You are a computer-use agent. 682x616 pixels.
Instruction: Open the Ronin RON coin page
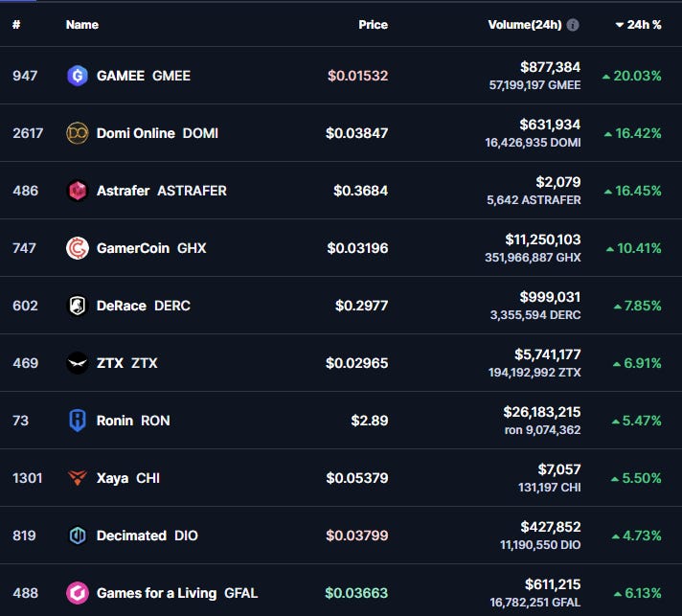point(133,421)
